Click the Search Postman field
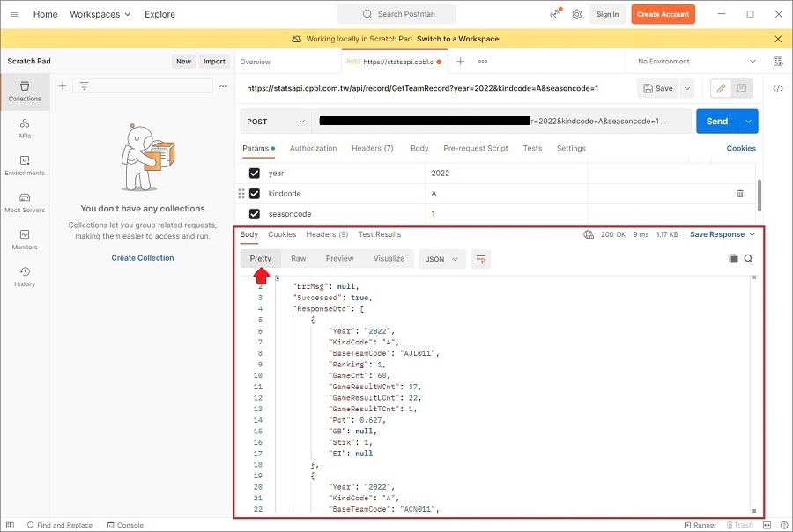793x532 pixels. 396,14
